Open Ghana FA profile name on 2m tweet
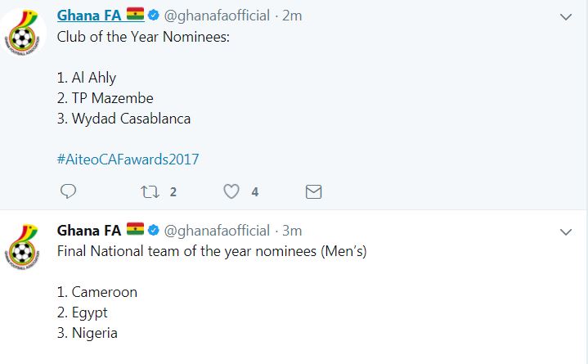588x364 pixels. (x=88, y=16)
